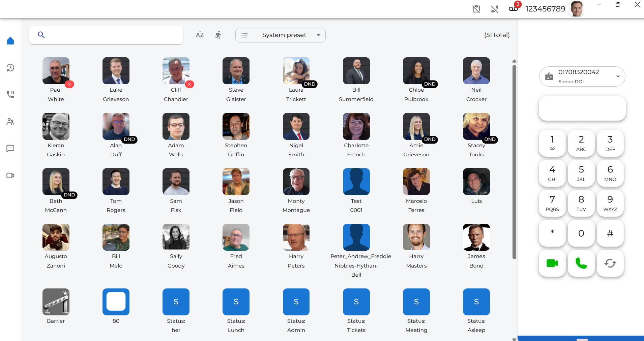Toggle the presence activity sort icon

tap(218, 35)
